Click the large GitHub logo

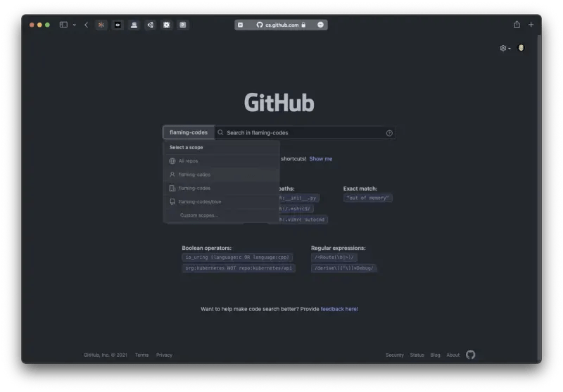click(279, 103)
